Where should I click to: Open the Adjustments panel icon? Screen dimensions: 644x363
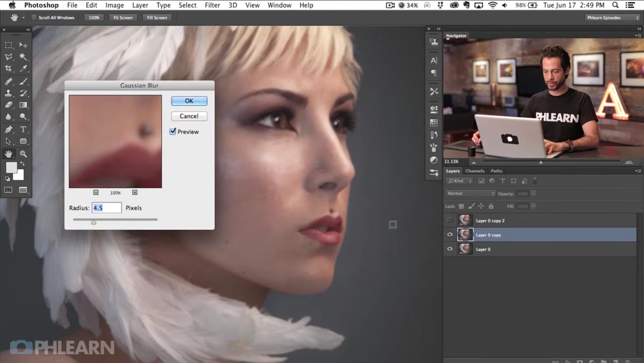coord(434,160)
